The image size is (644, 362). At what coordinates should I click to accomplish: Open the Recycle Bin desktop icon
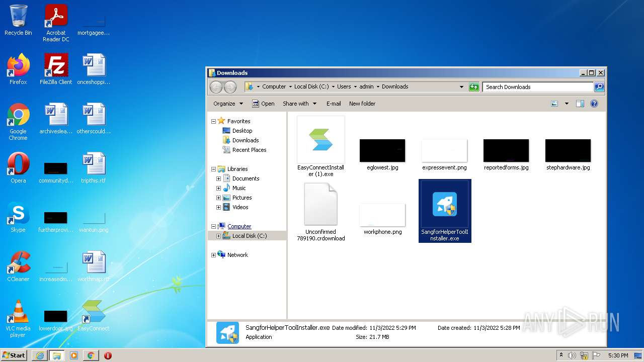18,20
